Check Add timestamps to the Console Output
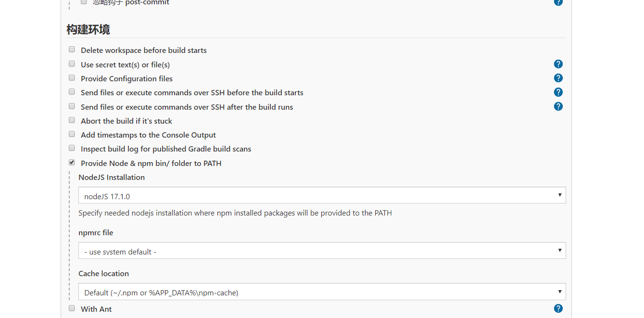The image size is (644, 318). [72, 134]
